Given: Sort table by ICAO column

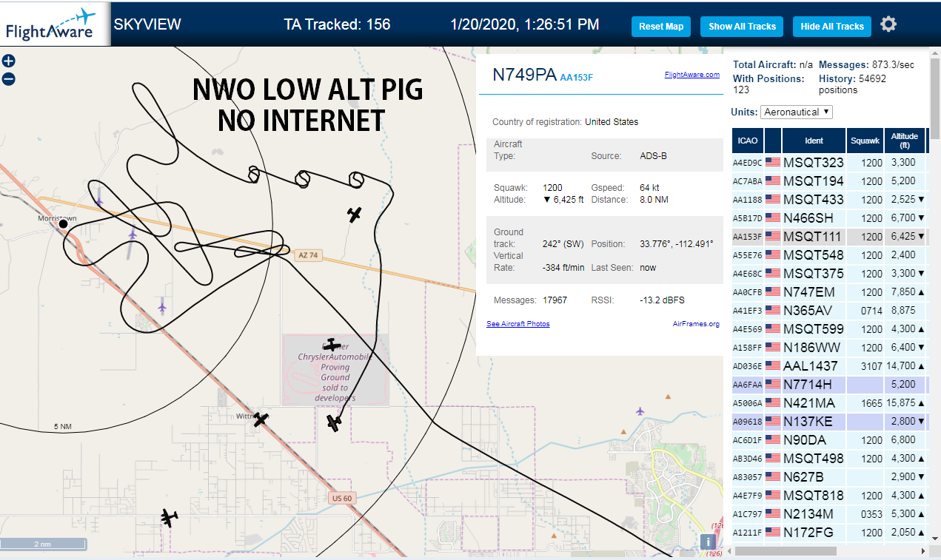Looking at the screenshot, I should [x=748, y=141].
